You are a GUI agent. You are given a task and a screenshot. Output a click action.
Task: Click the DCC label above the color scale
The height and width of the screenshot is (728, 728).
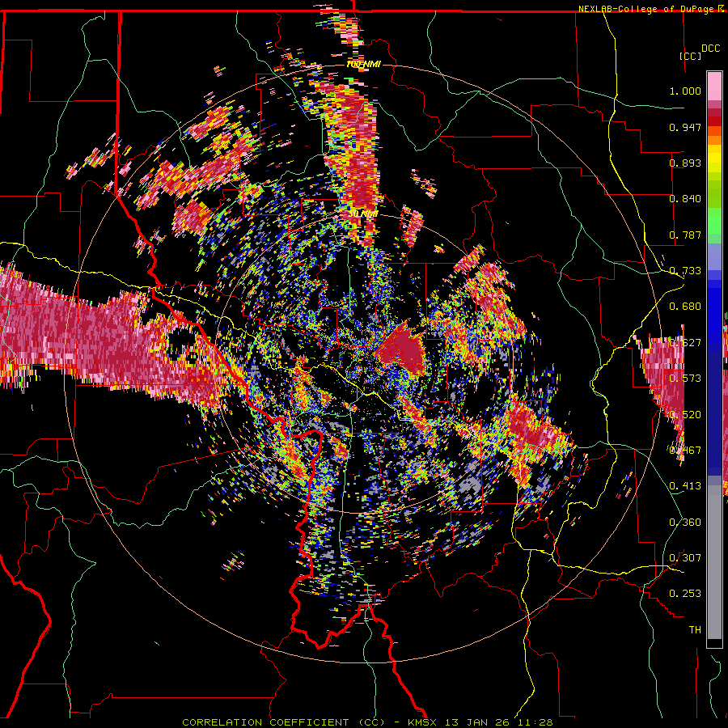(x=710, y=49)
